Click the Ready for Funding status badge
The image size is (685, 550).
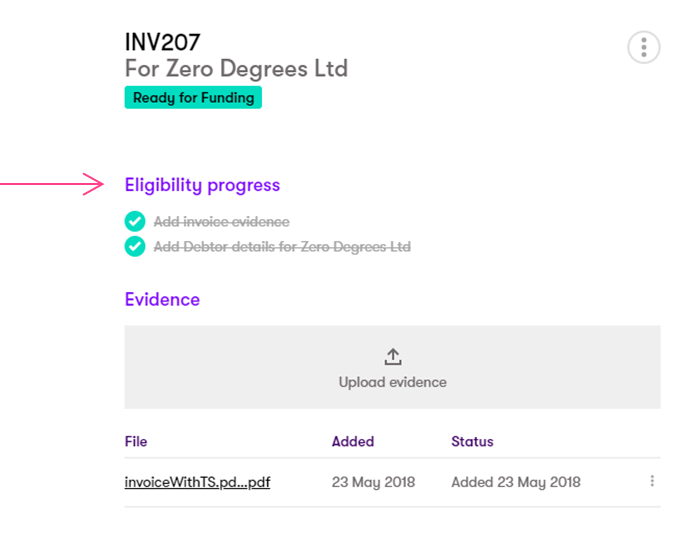(193, 98)
